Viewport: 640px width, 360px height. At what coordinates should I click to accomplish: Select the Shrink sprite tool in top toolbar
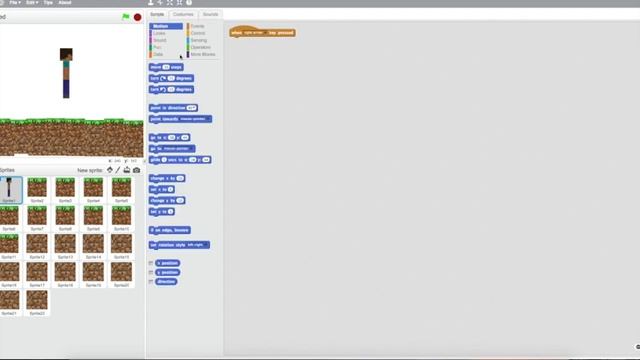point(179,2)
